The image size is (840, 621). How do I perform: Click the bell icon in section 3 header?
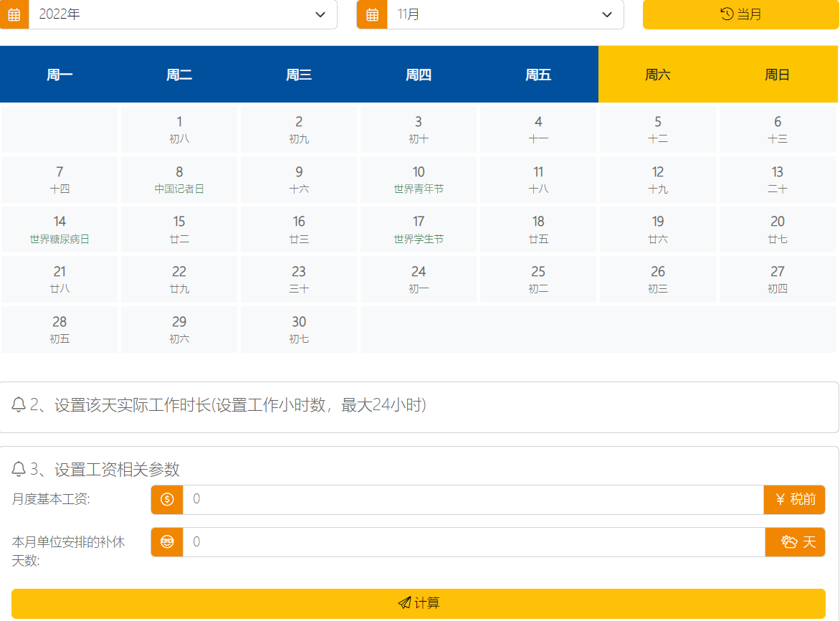pyautogui.click(x=19, y=470)
